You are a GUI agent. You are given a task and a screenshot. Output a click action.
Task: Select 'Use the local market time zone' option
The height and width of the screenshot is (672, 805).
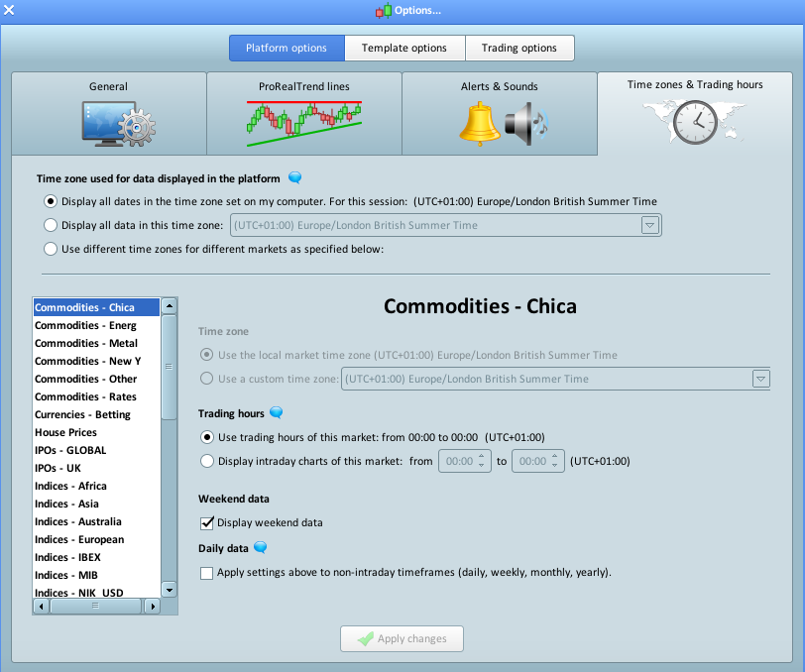tap(207, 355)
